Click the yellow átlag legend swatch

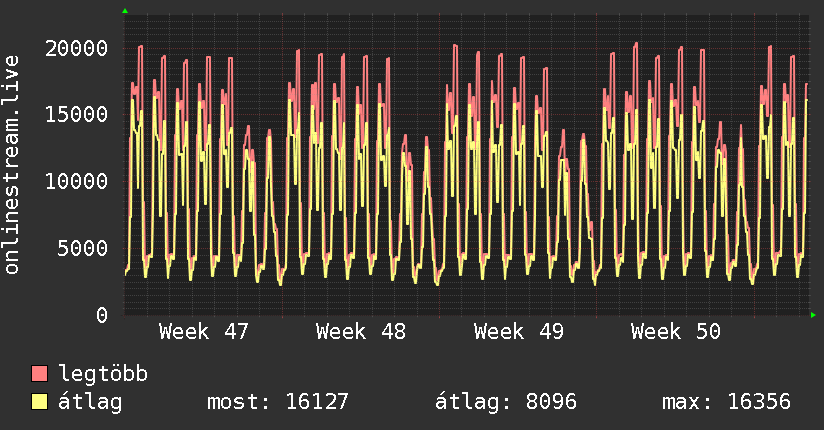coord(40,403)
